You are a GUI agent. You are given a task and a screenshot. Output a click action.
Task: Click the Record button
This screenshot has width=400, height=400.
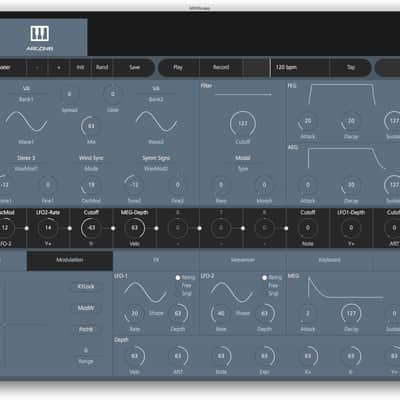point(221,67)
